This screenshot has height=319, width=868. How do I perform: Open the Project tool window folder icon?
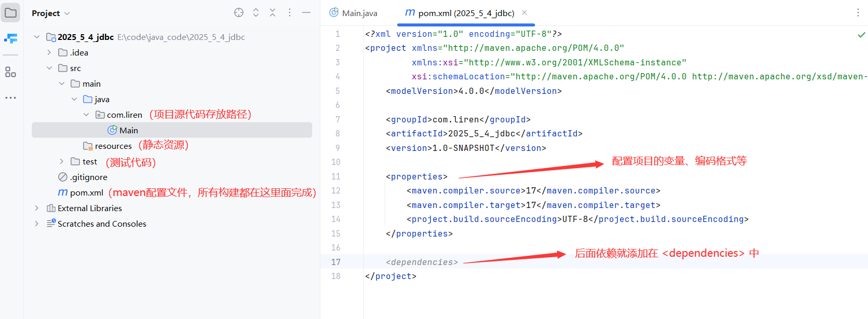click(x=10, y=12)
